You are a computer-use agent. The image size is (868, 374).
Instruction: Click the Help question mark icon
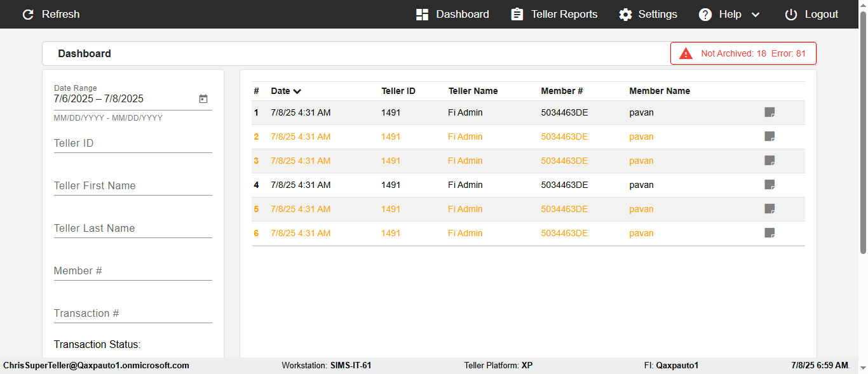point(705,14)
